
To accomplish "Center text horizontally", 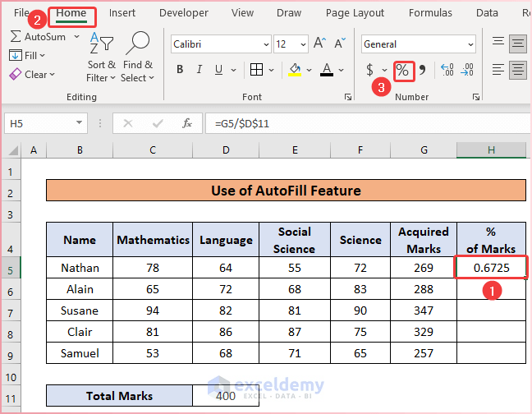I will [x=518, y=70].
